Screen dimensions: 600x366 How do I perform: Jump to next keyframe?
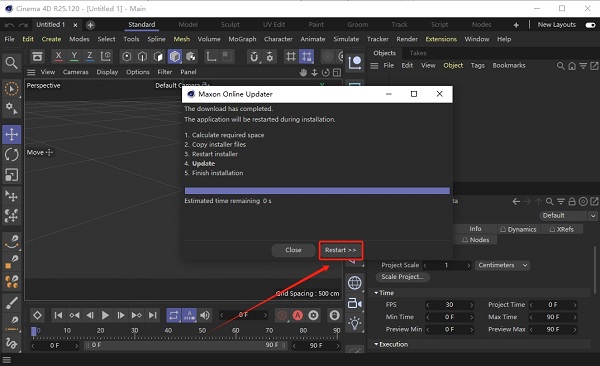(137, 315)
